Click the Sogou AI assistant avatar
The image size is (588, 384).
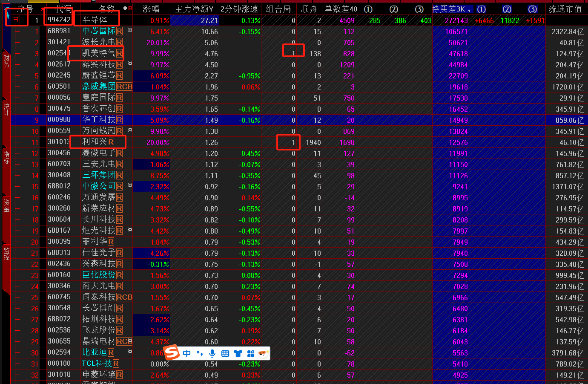tap(263, 353)
